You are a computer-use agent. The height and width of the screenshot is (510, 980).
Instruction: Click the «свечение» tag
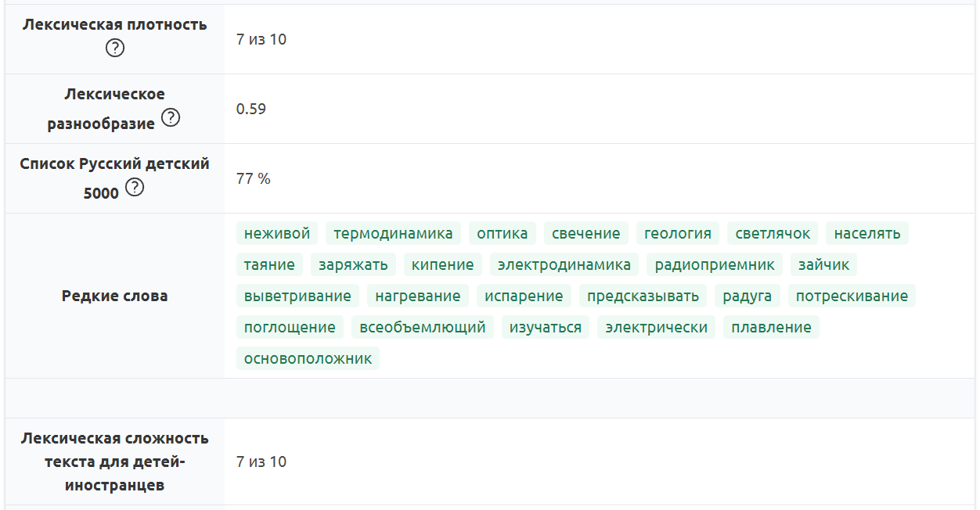[x=585, y=233]
